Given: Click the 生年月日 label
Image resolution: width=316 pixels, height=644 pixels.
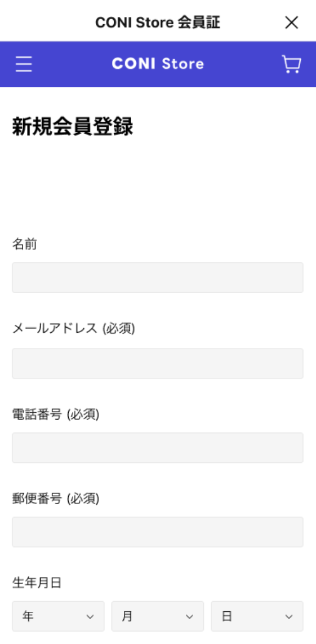Looking at the screenshot, I should [x=37, y=583].
